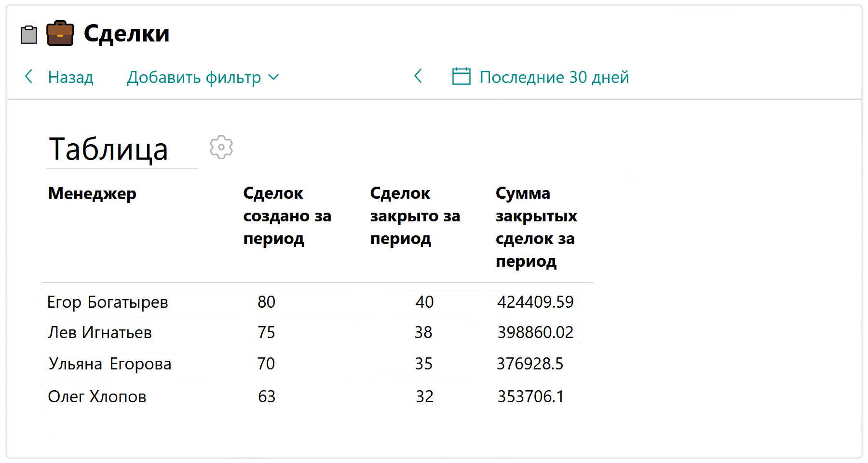Click the clipboard icon beside the title
Screen dimensions: 868x463
(29, 35)
